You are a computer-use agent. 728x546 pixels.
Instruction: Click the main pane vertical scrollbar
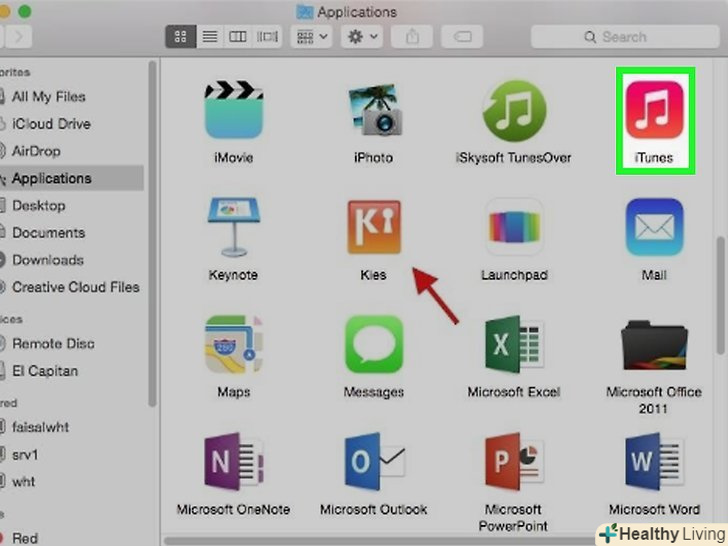coord(721,295)
